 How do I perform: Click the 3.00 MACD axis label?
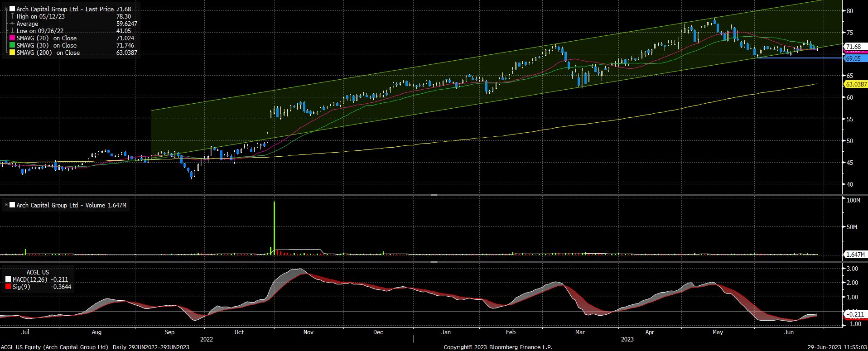tap(852, 269)
